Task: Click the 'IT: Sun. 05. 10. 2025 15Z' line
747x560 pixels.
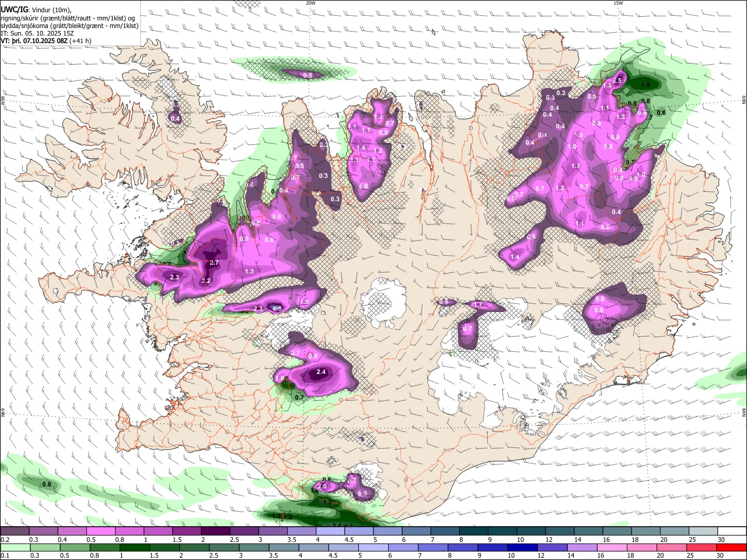Action: pos(37,33)
